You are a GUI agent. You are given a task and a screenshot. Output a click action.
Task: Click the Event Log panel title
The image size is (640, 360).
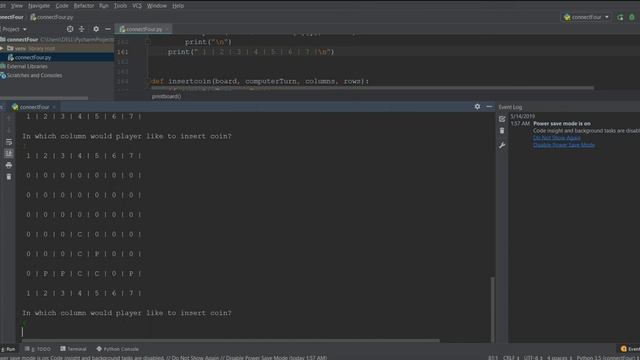[x=510, y=107]
